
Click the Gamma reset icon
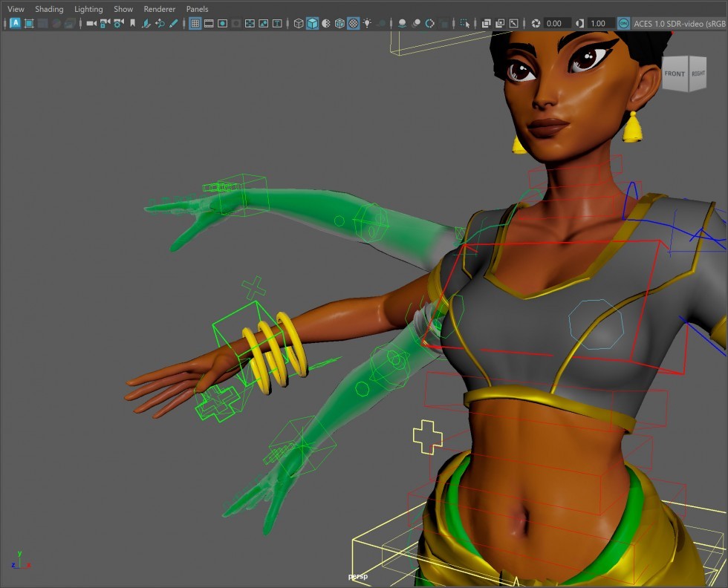pyautogui.click(x=579, y=23)
